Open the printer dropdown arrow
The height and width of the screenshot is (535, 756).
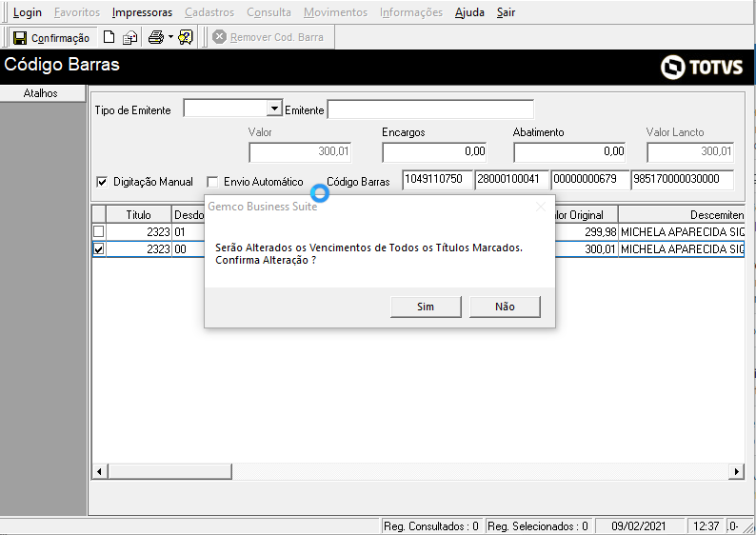click(x=170, y=37)
